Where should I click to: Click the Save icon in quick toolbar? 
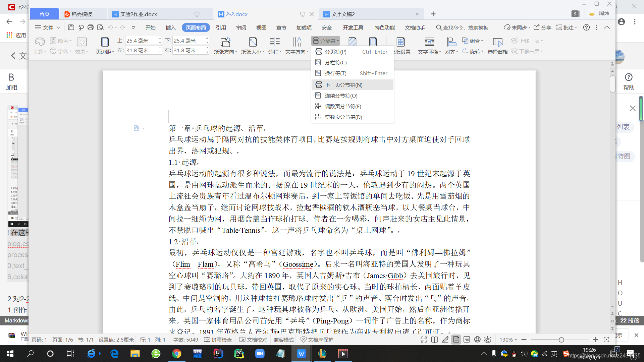coord(71,27)
